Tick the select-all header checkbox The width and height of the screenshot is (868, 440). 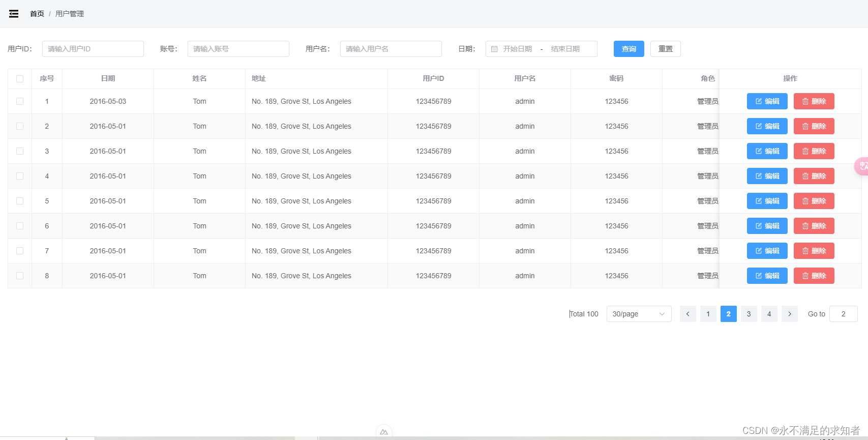pyautogui.click(x=20, y=79)
